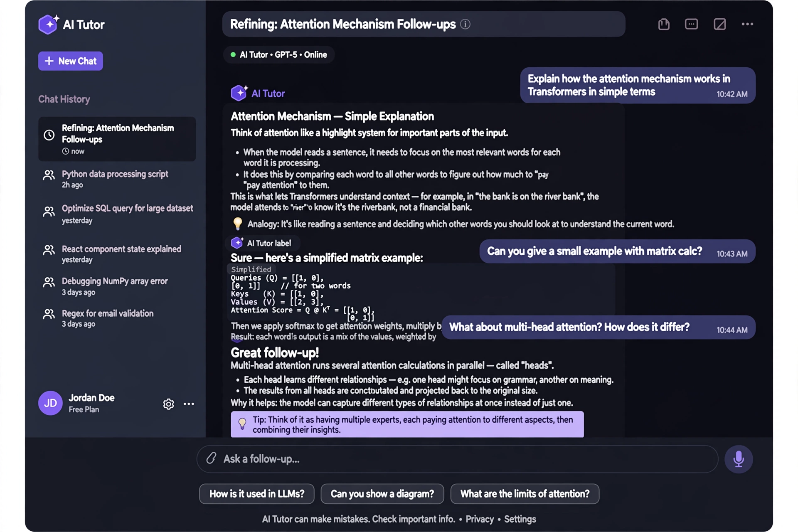The height and width of the screenshot is (532, 798).
Task: Click the clock icon on Refining chat entry
Action: [49, 135]
